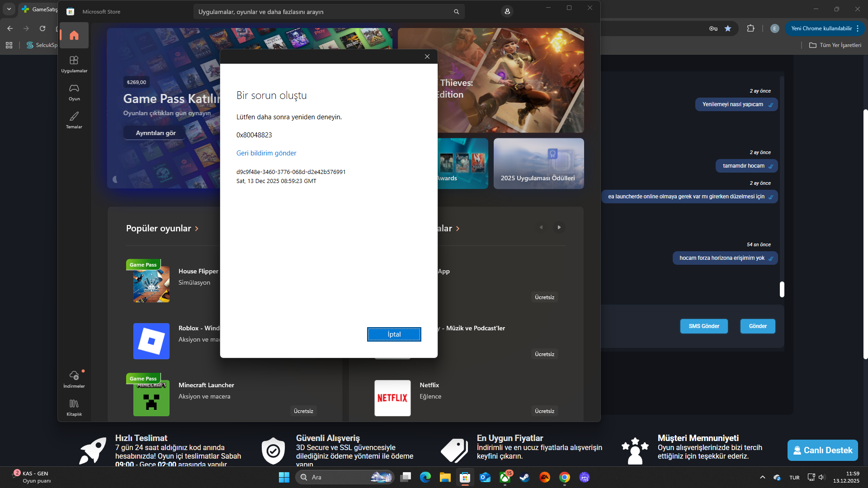This screenshot has width=868, height=488.
Task: Click Ücretsiz button for Minecraft Launcher
Action: pyautogui.click(x=303, y=411)
